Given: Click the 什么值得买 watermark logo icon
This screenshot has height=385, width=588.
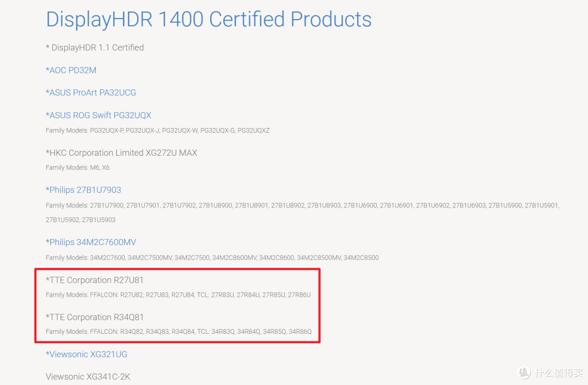Looking at the screenshot, I should [524, 372].
